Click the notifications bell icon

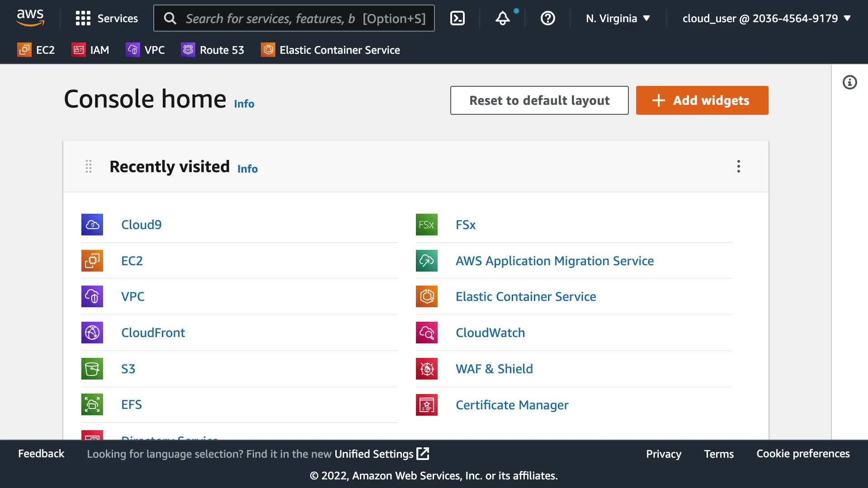(x=502, y=18)
